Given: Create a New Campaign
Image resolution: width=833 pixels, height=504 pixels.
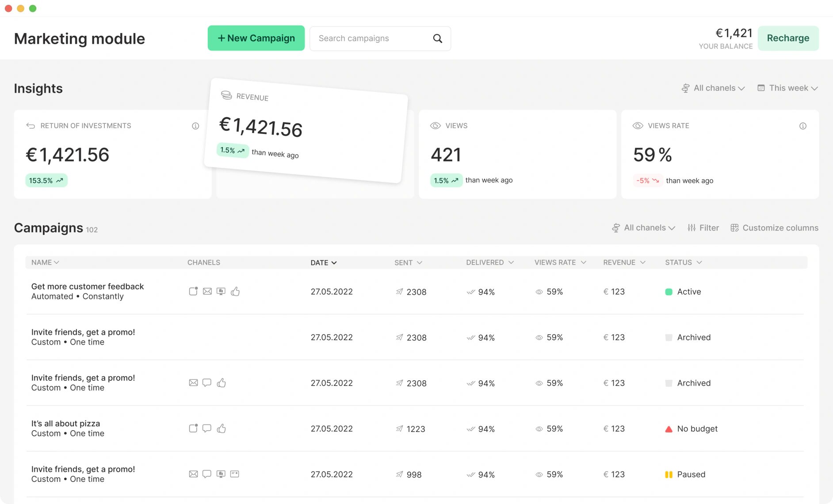Looking at the screenshot, I should click(256, 38).
